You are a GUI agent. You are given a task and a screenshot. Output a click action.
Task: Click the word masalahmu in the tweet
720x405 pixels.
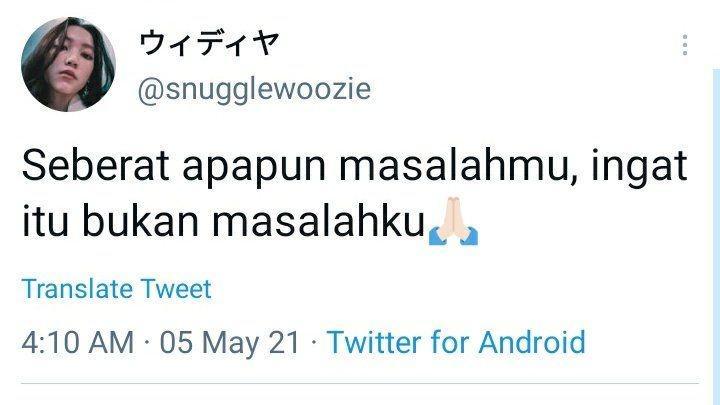[458, 167]
